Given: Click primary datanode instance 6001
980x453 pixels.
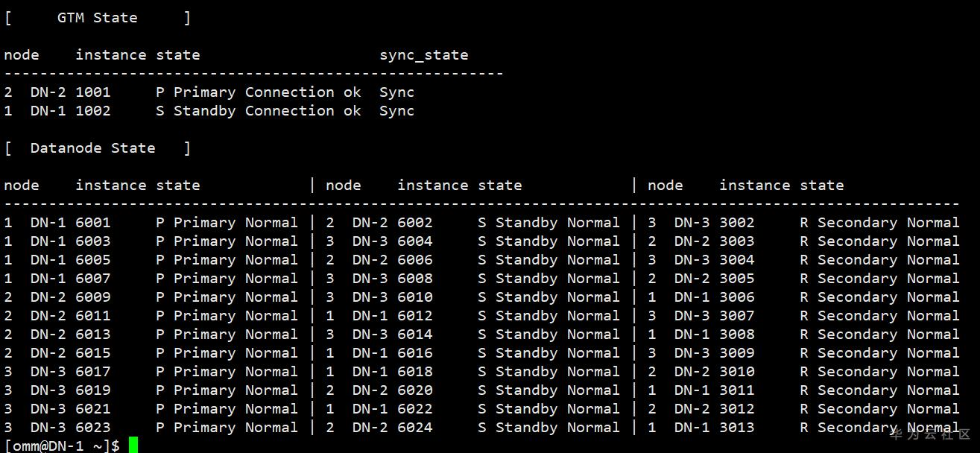Looking at the screenshot, I should click(92, 223).
